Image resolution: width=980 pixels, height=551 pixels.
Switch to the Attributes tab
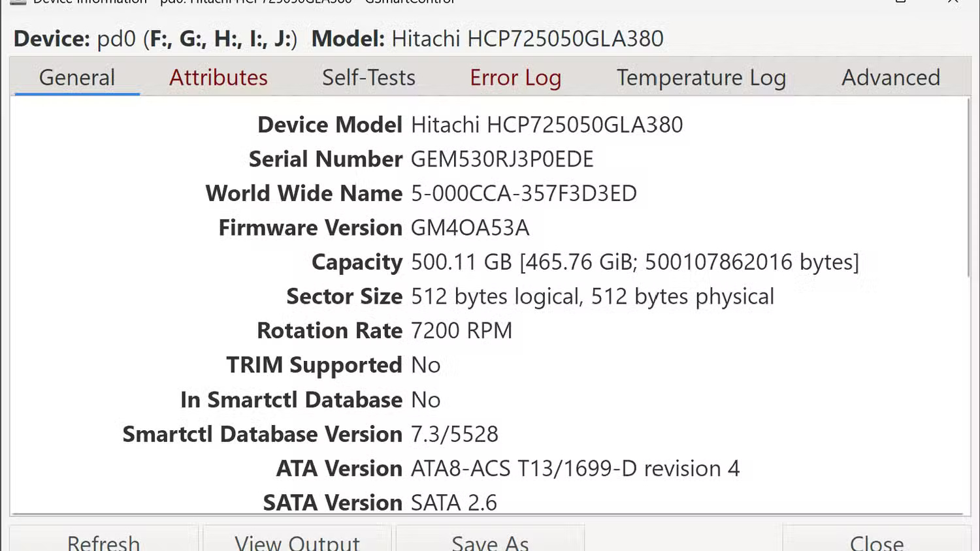pyautogui.click(x=218, y=77)
